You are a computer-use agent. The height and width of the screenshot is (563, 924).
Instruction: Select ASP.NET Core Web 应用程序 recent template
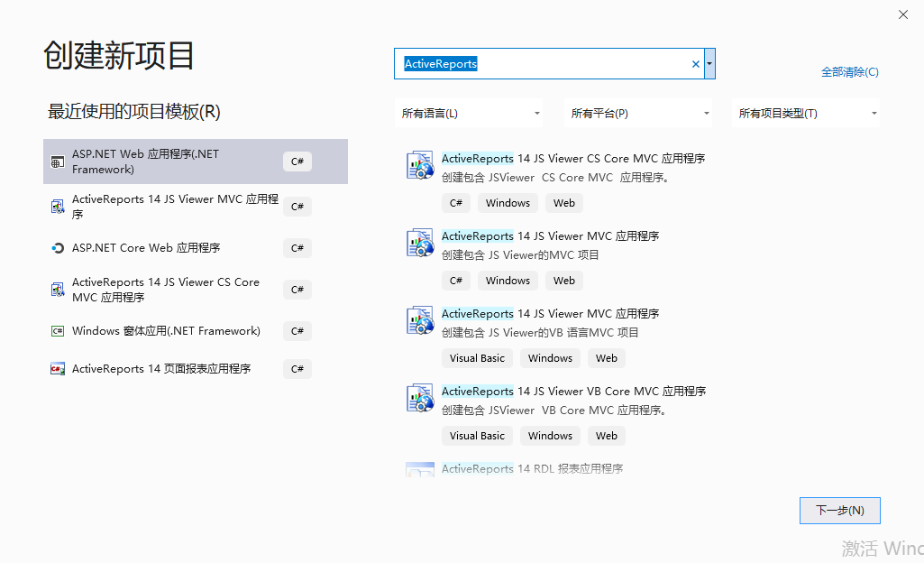point(196,248)
